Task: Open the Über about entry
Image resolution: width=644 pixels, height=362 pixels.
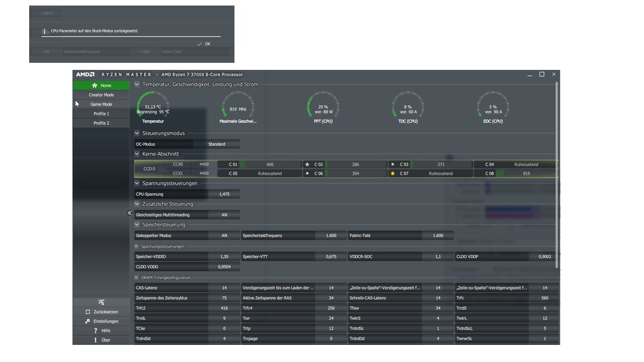Action: (x=101, y=340)
